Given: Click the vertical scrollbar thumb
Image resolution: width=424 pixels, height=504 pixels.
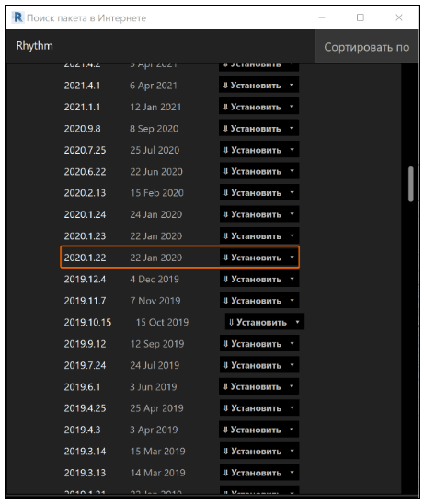Looking at the screenshot, I should tap(410, 184).
